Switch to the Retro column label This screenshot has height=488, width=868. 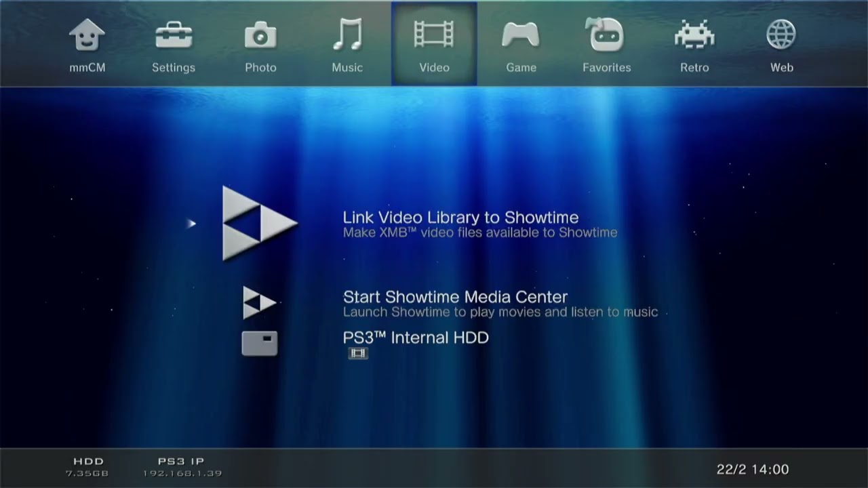click(694, 68)
